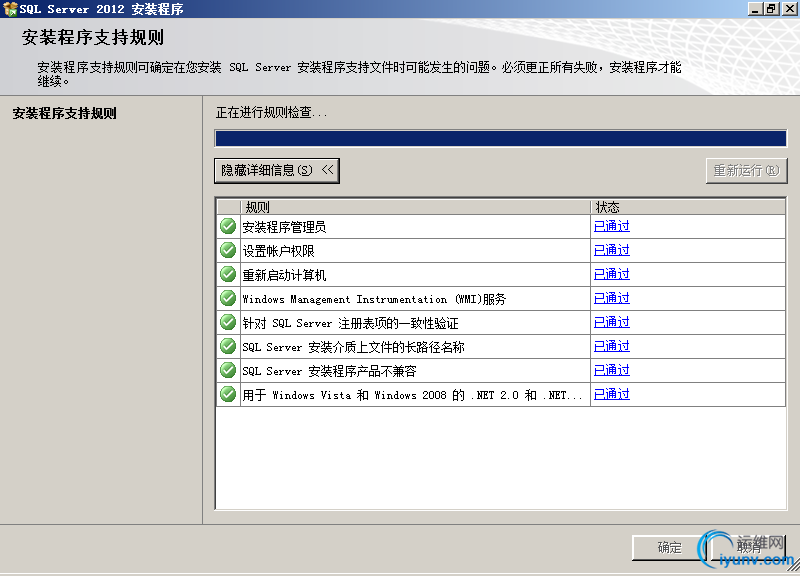This screenshot has width=800, height=576.
Task: Click the green check icon beside 安装程序管理员
Action: [228, 226]
